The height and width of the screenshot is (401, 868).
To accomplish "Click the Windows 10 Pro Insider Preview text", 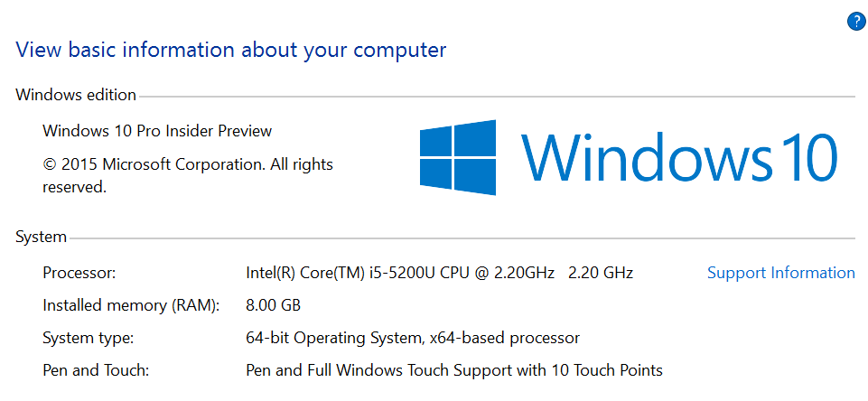I will (x=157, y=131).
